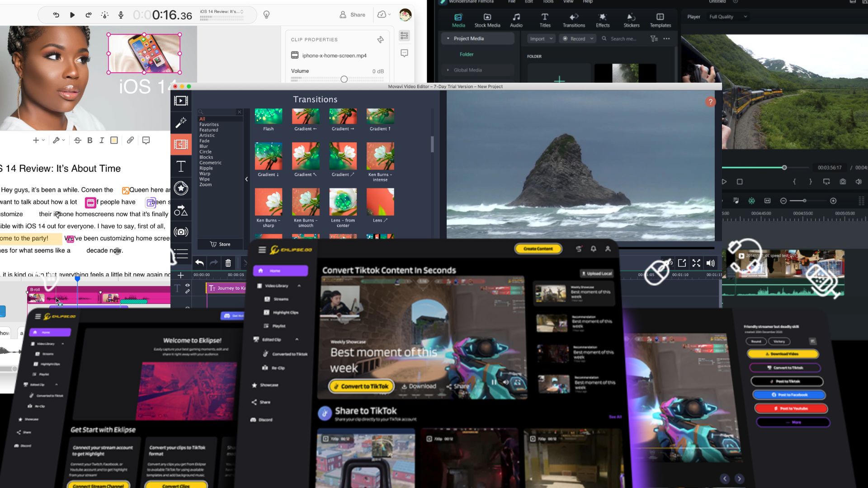
Task: Toggle bold formatting in Descript toolbar
Action: click(x=90, y=140)
